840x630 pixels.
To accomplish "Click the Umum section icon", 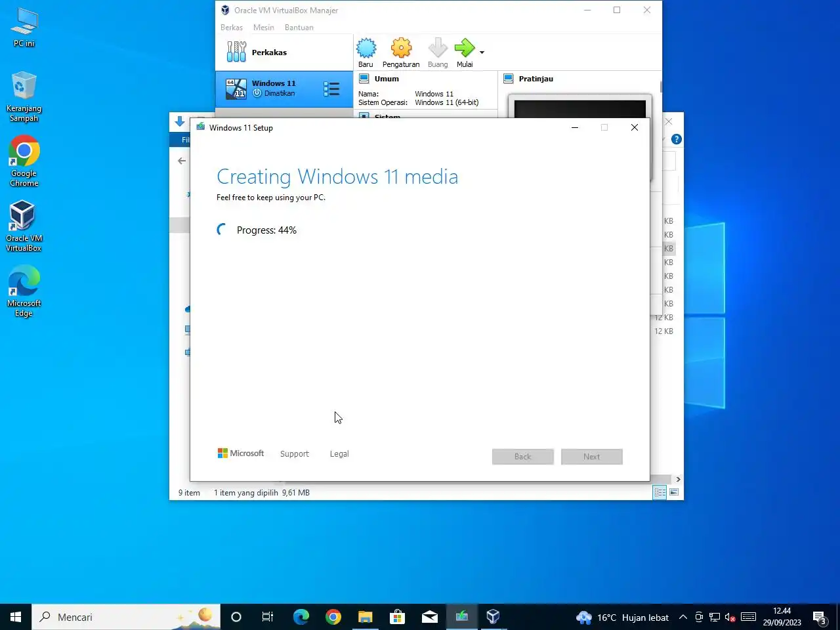I will pos(364,79).
